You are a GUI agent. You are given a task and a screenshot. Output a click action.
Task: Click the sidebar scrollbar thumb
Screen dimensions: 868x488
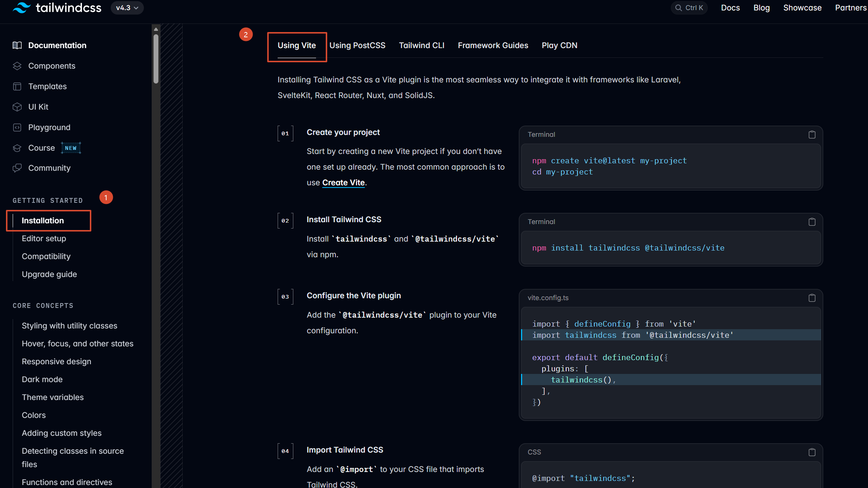pos(156,59)
